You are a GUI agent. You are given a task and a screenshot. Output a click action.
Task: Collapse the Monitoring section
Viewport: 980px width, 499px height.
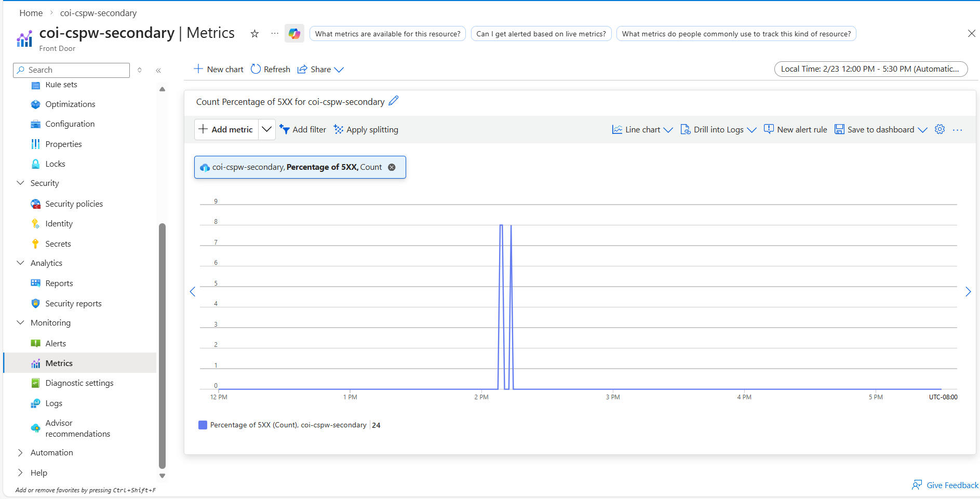coord(21,322)
